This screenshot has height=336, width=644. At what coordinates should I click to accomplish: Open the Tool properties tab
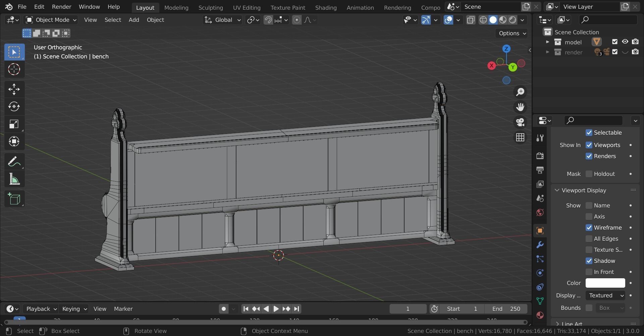coord(540,138)
